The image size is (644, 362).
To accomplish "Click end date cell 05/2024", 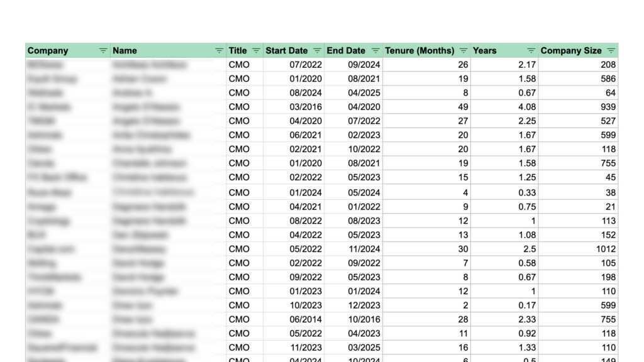I will pyautogui.click(x=353, y=192).
